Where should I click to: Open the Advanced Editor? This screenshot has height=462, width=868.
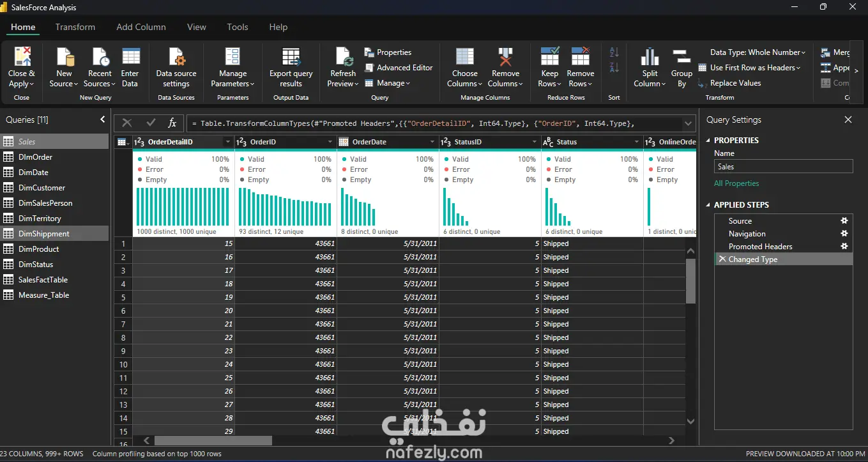[x=399, y=68]
